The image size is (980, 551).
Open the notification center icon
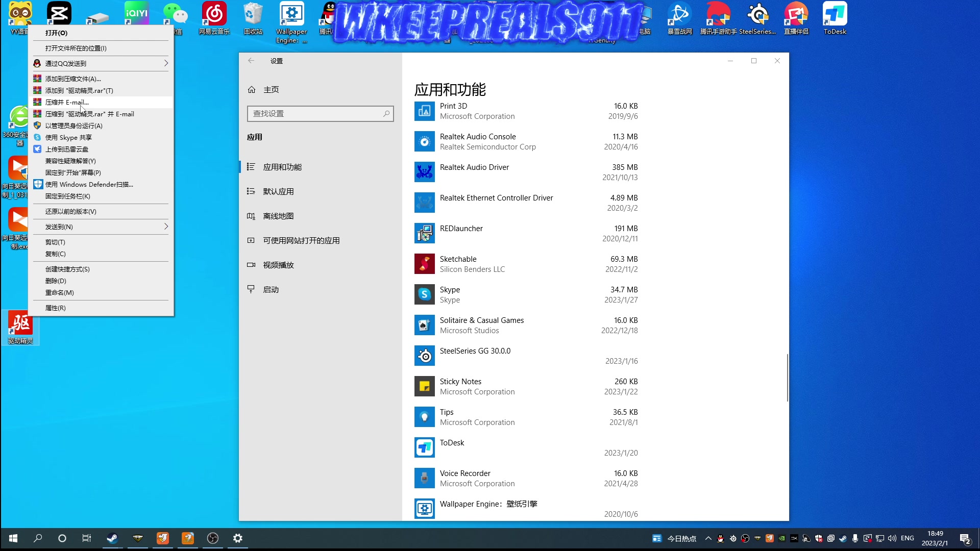965,539
